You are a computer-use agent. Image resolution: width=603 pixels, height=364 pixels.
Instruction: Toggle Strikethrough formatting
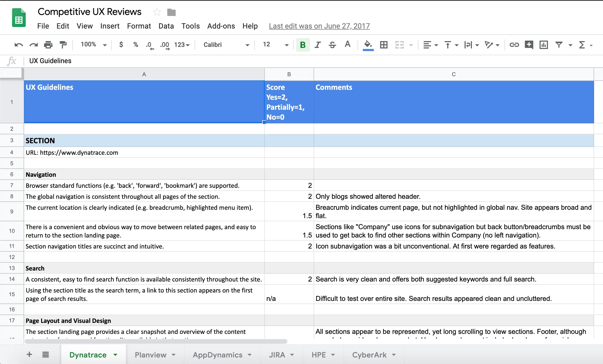(x=332, y=45)
